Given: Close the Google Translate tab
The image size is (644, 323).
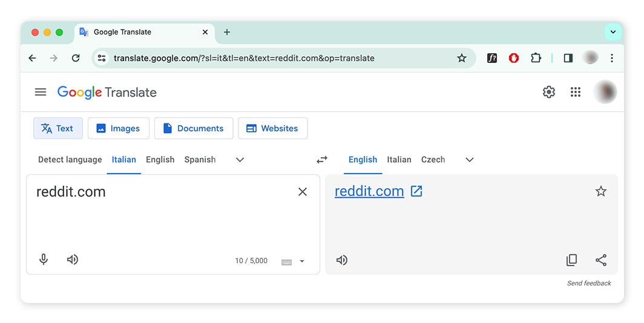Looking at the screenshot, I should tap(205, 32).
